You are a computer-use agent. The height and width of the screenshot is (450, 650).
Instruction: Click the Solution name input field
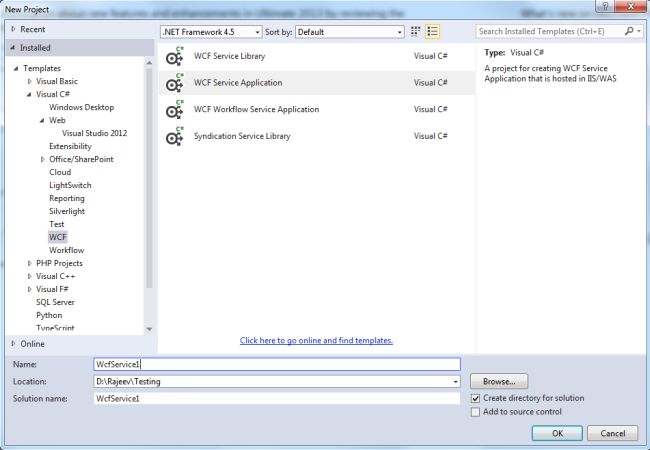click(x=277, y=399)
